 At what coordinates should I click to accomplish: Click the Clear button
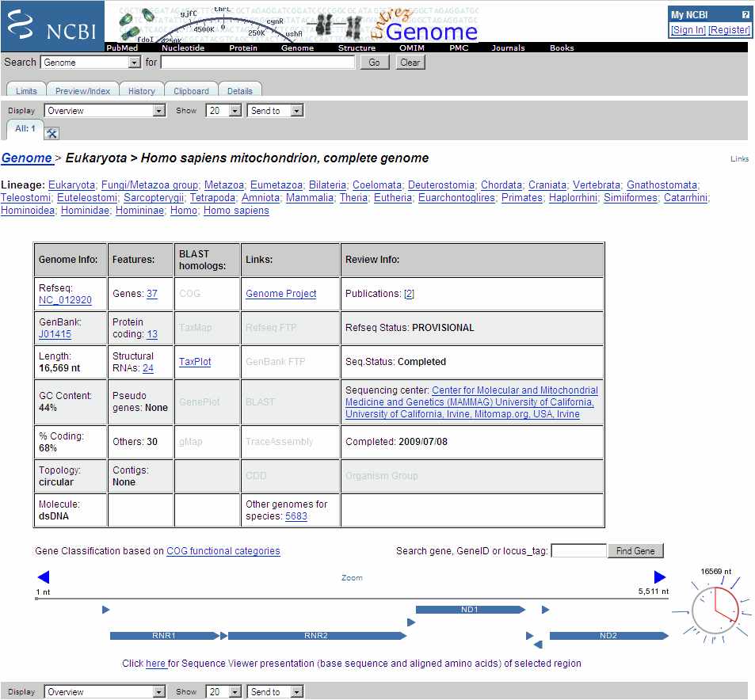coord(410,63)
